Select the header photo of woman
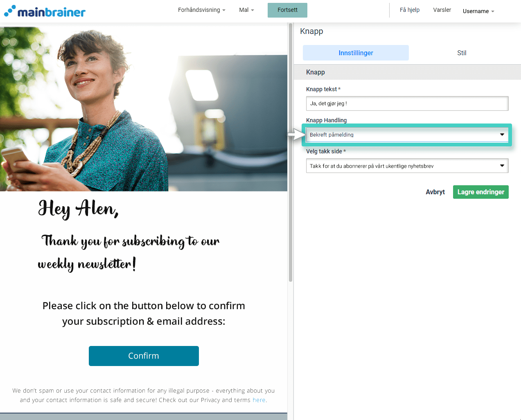The image size is (521, 420). pos(144,109)
